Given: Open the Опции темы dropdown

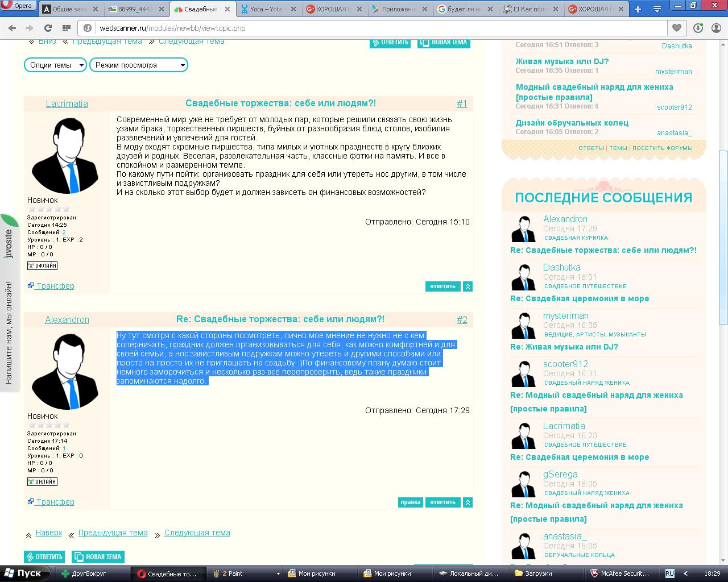Looking at the screenshot, I should click(55, 65).
